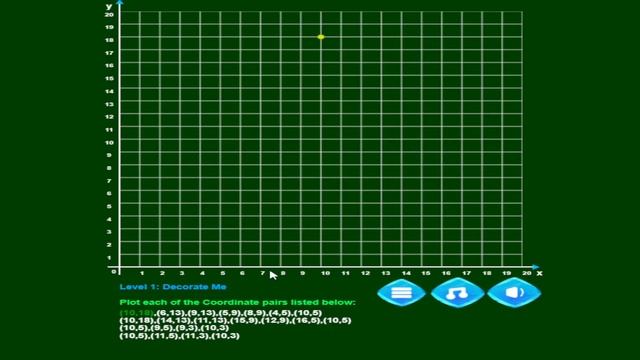Toggle the background music button
Screen dimensions: 640x360
tap(457, 293)
